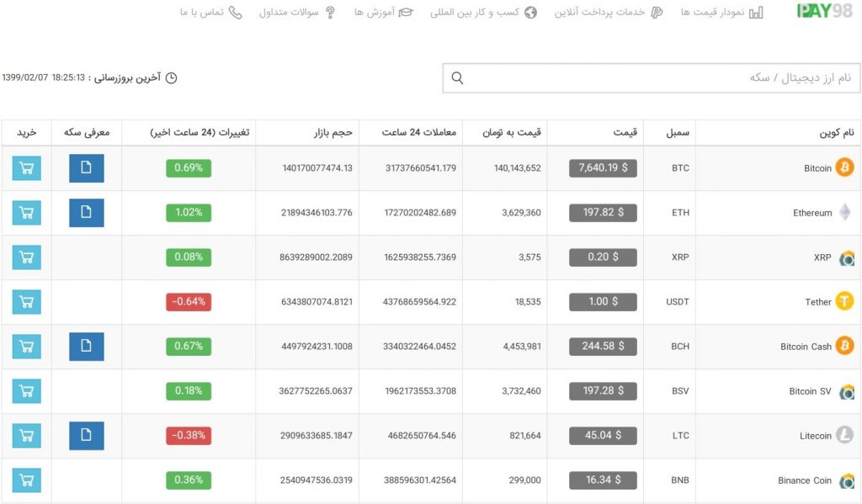Click the Bitcoin price badge 7,640.19 $
The width and height of the screenshot is (862, 504).
(603, 168)
